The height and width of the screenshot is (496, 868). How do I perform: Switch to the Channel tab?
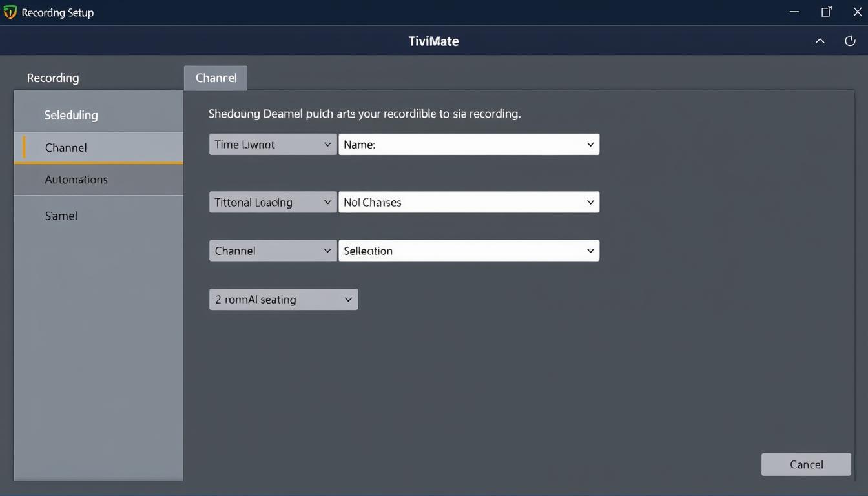[215, 77]
